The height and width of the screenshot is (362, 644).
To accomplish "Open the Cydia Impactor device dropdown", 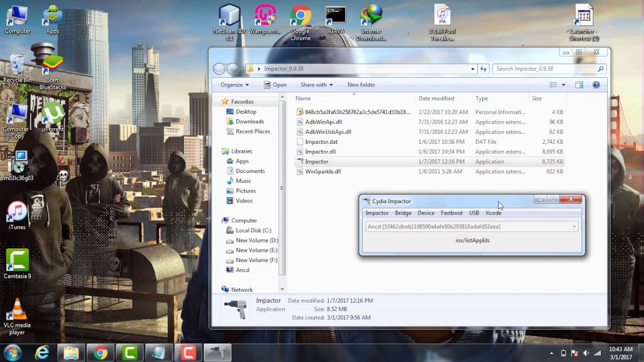I will (574, 227).
